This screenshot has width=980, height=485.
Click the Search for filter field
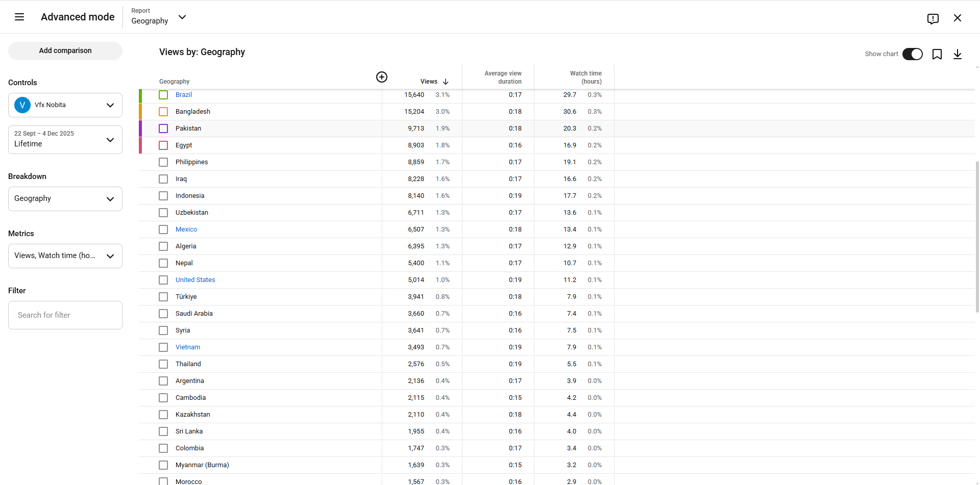coord(65,315)
